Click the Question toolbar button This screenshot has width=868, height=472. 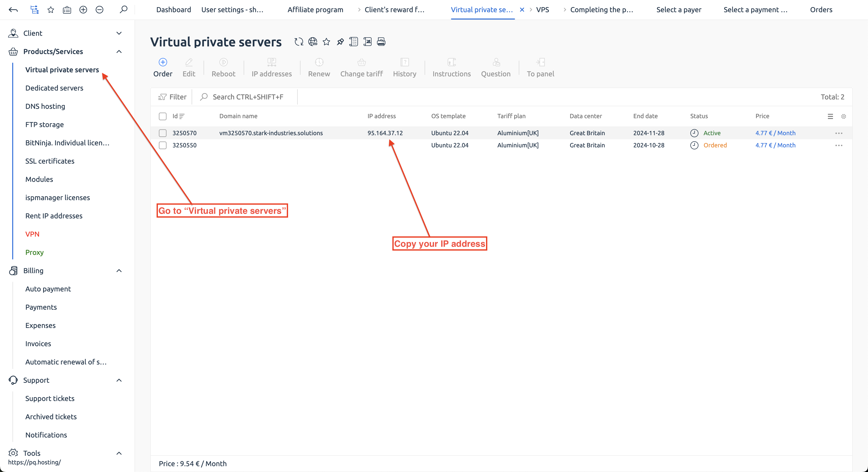(x=496, y=68)
